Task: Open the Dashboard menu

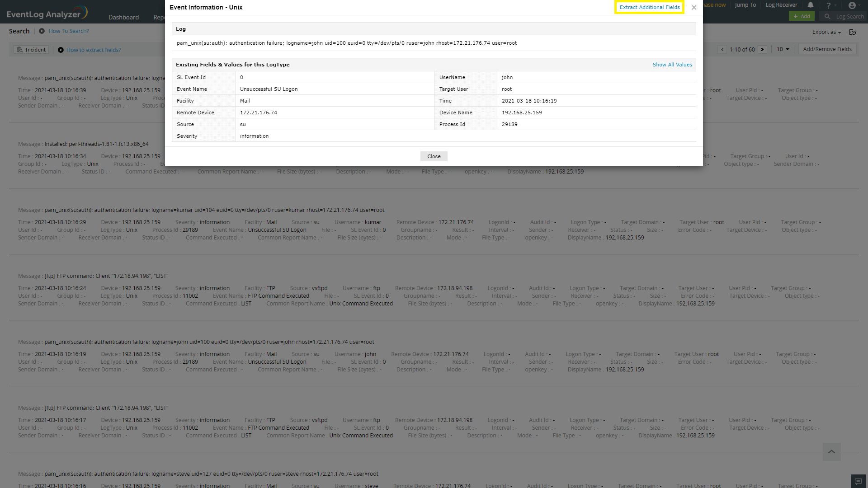Action: 123,17
